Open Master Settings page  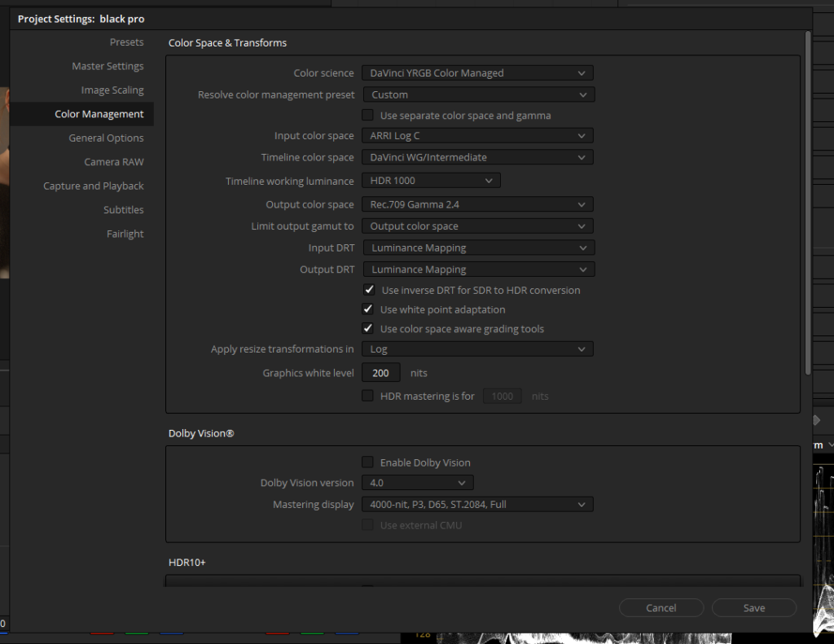coord(108,66)
